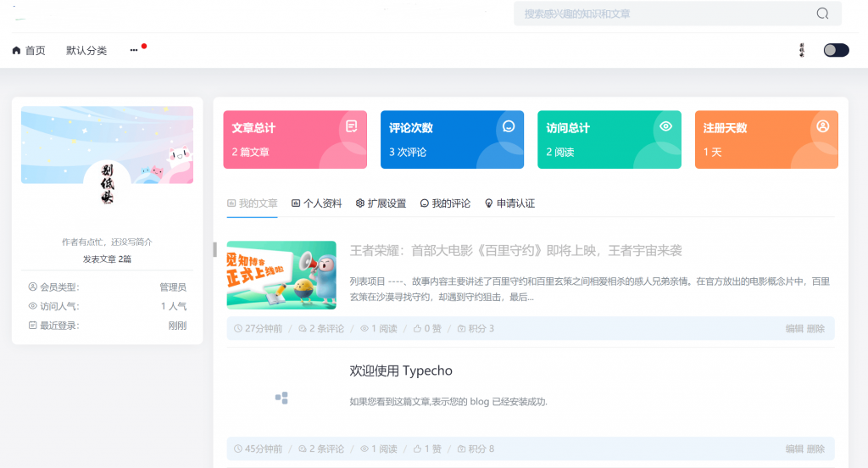Switch to 申请认证 tab
The width and height of the screenshot is (868, 468).
pos(509,203)
